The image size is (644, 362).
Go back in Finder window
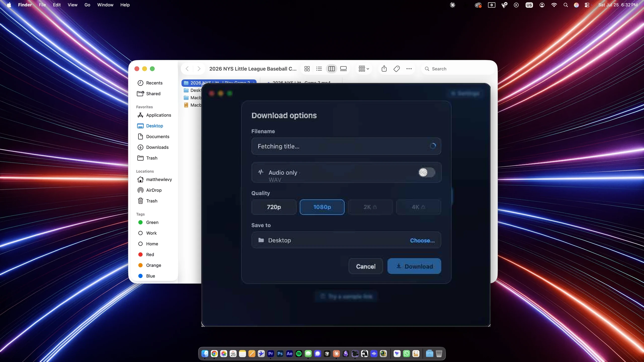[187, 69]
